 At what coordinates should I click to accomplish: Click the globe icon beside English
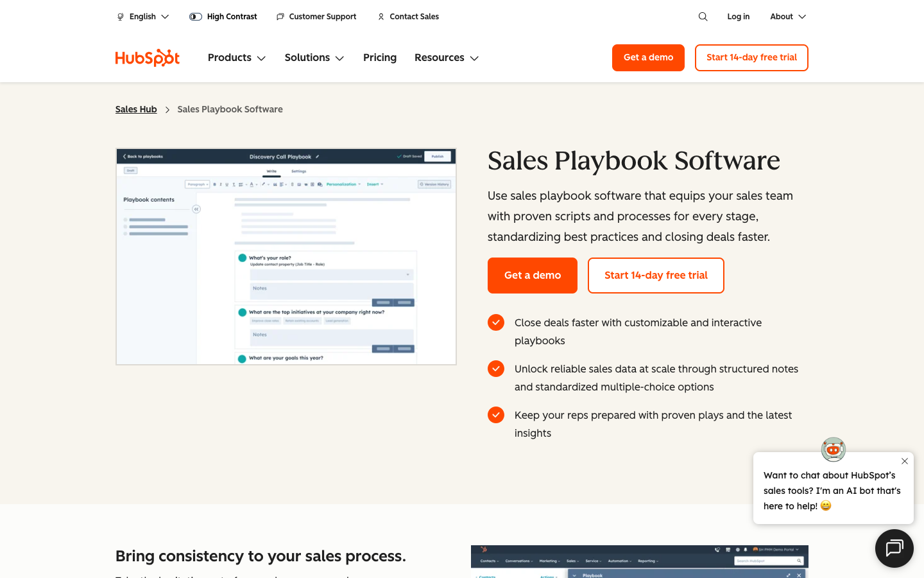(120, 17)
